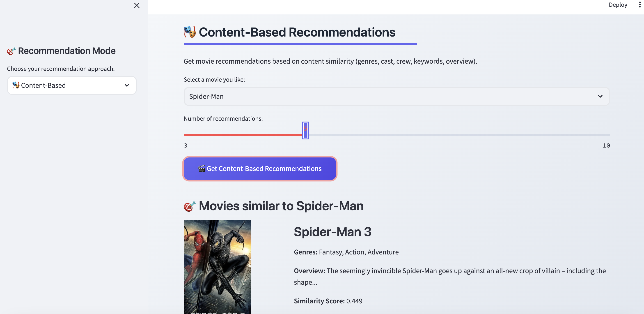Click the clapperboard icon on the recommendations button
644x314 pixels.
tap(202, 169)
